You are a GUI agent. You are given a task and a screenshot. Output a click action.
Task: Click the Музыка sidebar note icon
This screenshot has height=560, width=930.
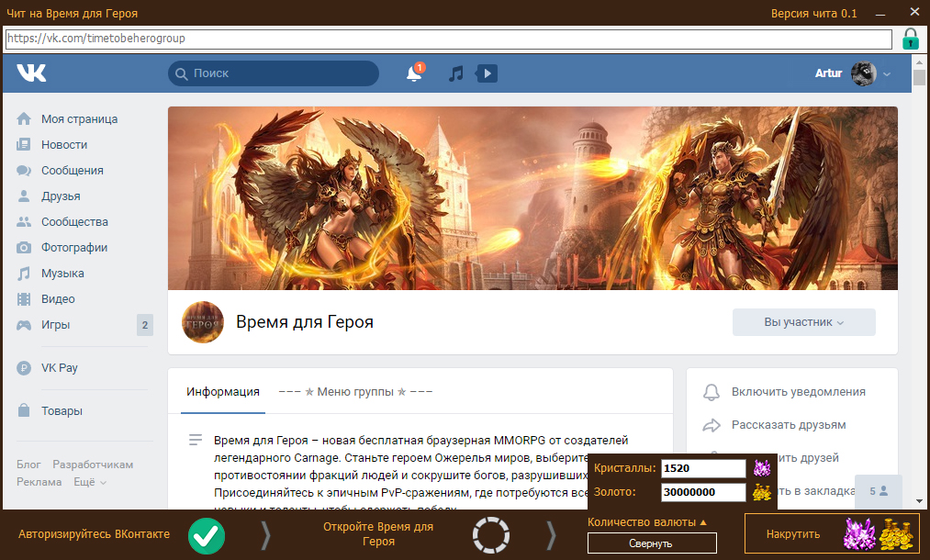pyautogui.click(x=24, y=274)
